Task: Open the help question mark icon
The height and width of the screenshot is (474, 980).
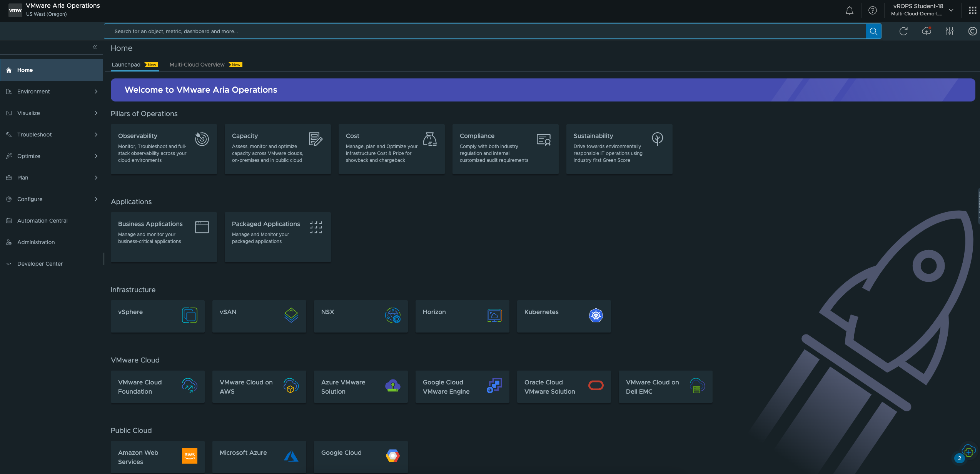Action: point(872,10)
